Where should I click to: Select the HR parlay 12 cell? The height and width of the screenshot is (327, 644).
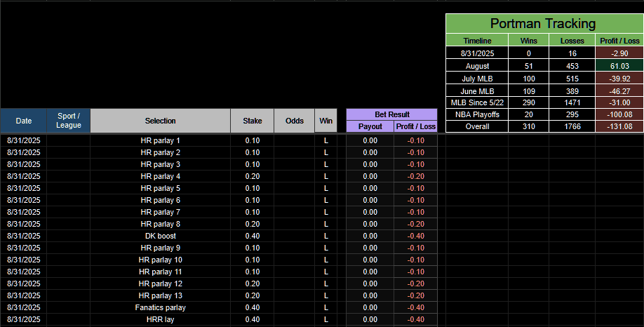160,283
